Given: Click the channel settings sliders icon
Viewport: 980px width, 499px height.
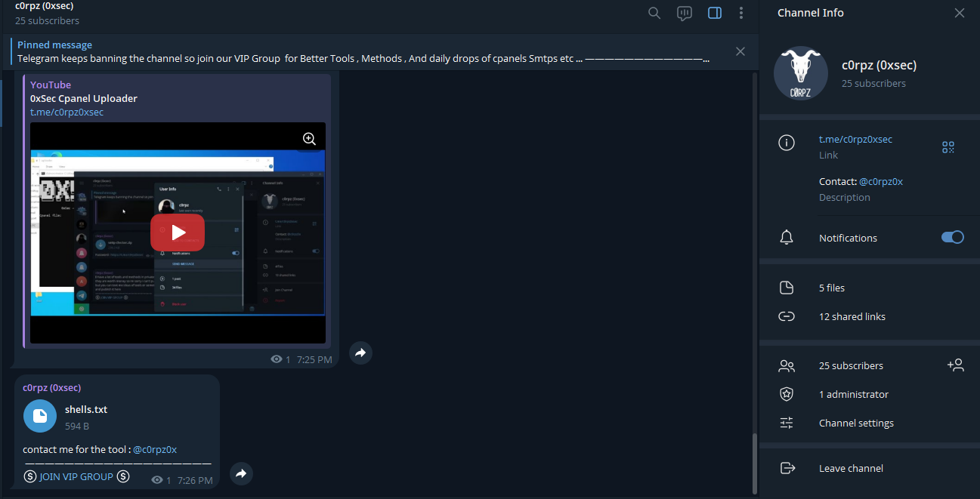Looking at the screenshot, I should click(787, 423).
